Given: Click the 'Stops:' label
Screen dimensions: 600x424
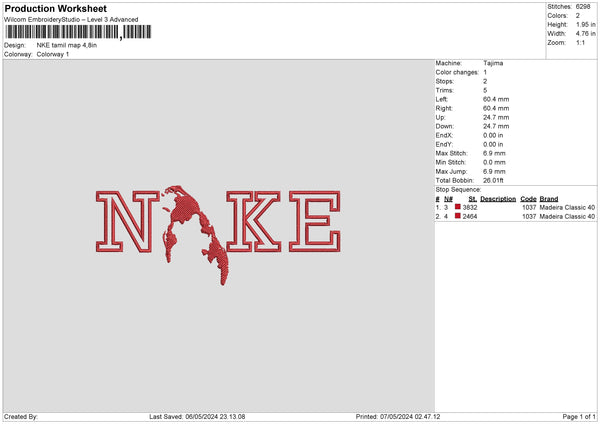Looking at the screenshot, I should click(445, 81).
